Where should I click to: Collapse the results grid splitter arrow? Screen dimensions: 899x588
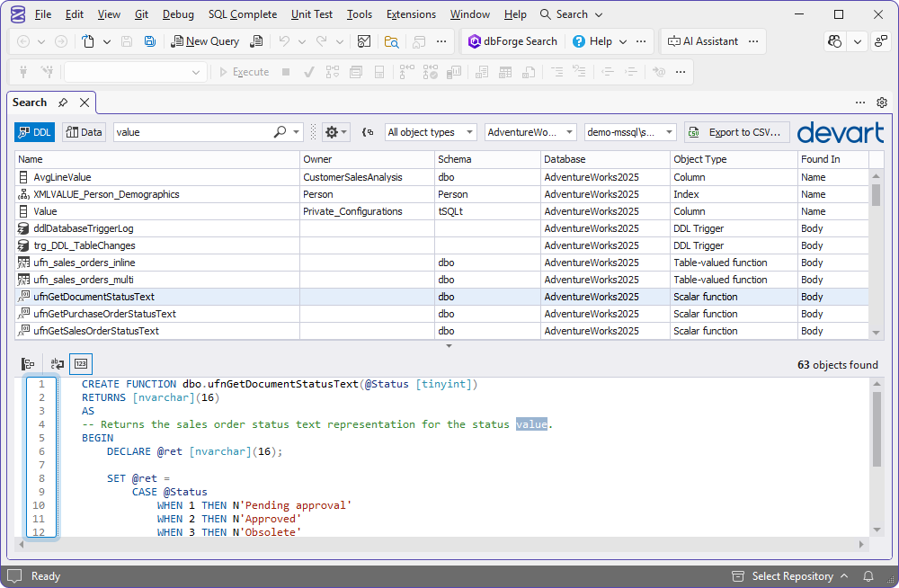click(x=449, y=346)
